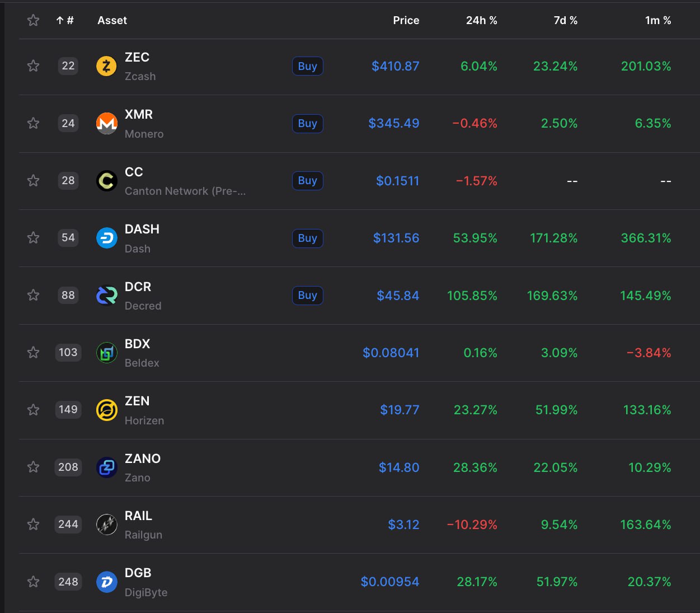
Task: Click the Beldex coin logo icon
Action: click(x=106, y=353)
